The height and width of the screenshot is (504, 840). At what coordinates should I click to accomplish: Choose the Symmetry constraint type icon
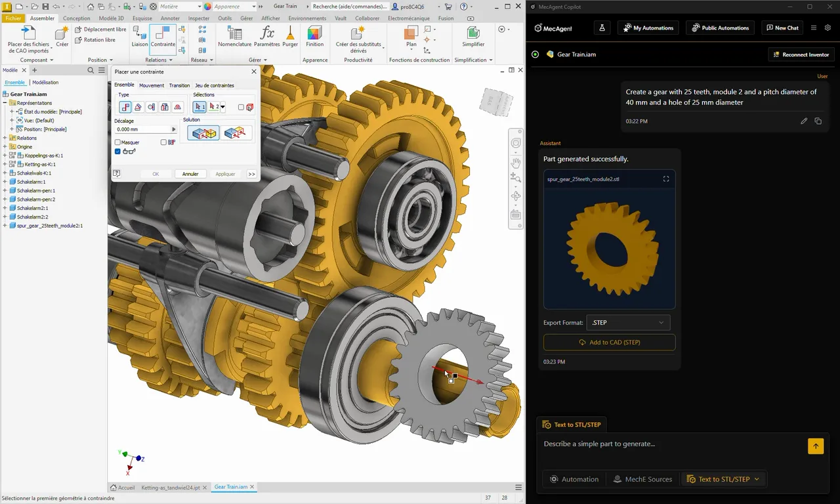pos(177,107)
